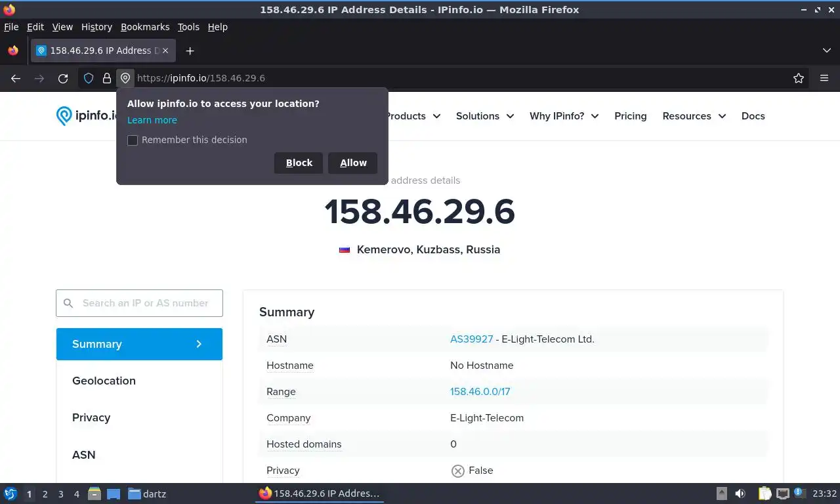Select the Geolocation sidebar item
The image size is (840, 504).
pyautogui.click(x=139, y=381)
